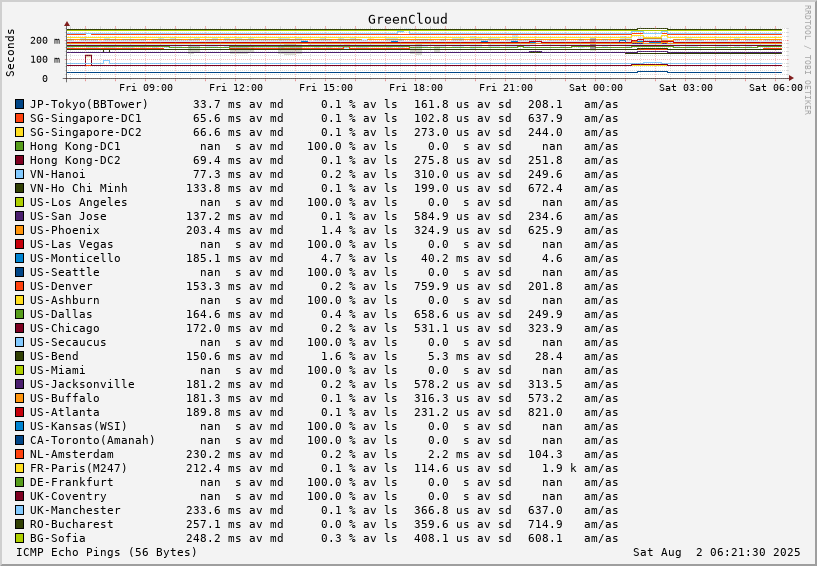817x566 pixels.
Task: Click the US-Denver legend label
Action: 61,286
